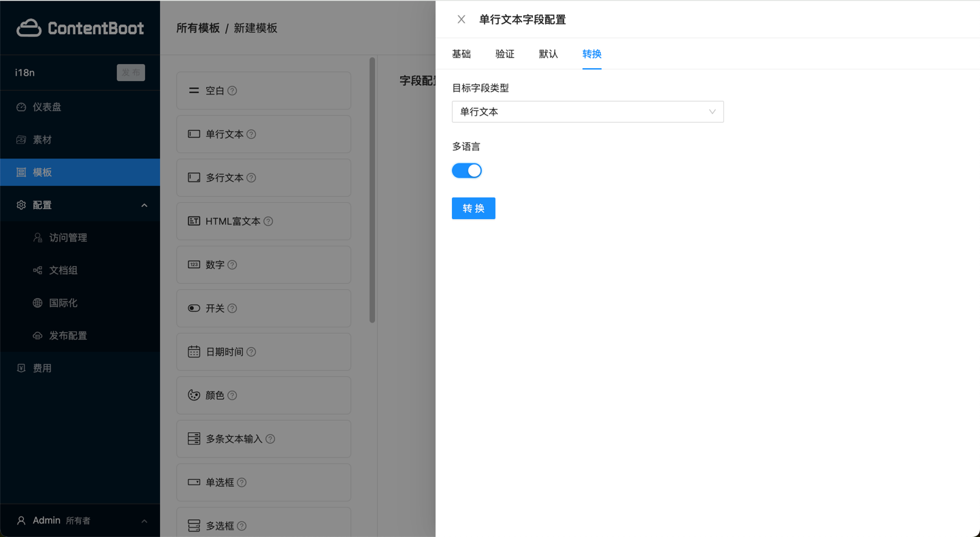The height and width of the screenshot is (537, 980).
Task: Select the 多条文本输入 field type card
Action: tap(264, 439)
